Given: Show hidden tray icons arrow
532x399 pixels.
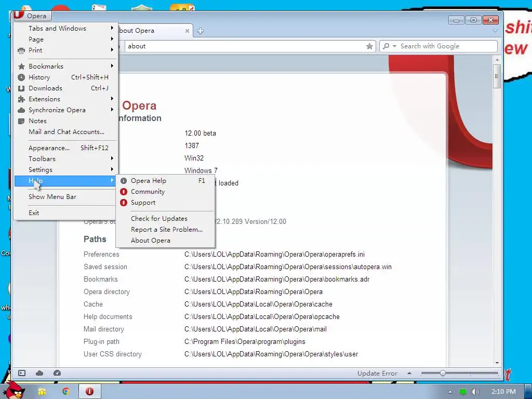Looking at the screenshot, I should point(450,392).
